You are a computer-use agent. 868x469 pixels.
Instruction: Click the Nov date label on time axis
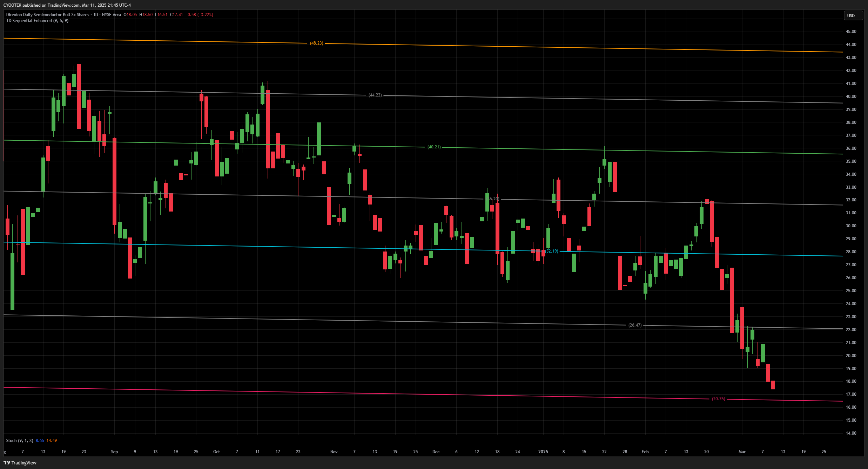click(334, 452)
